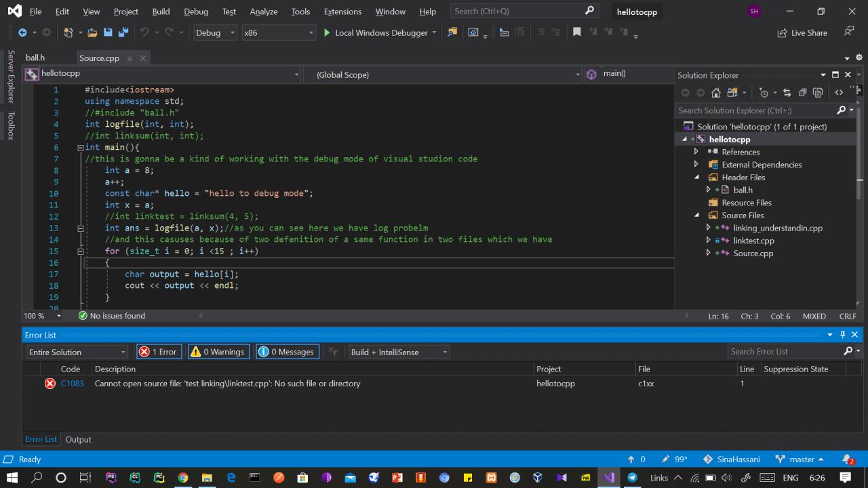Open the Entire Solution scope dropdown
Viewport: 868px width, 488px height.
pyautogui.click(x=76, y=352)
